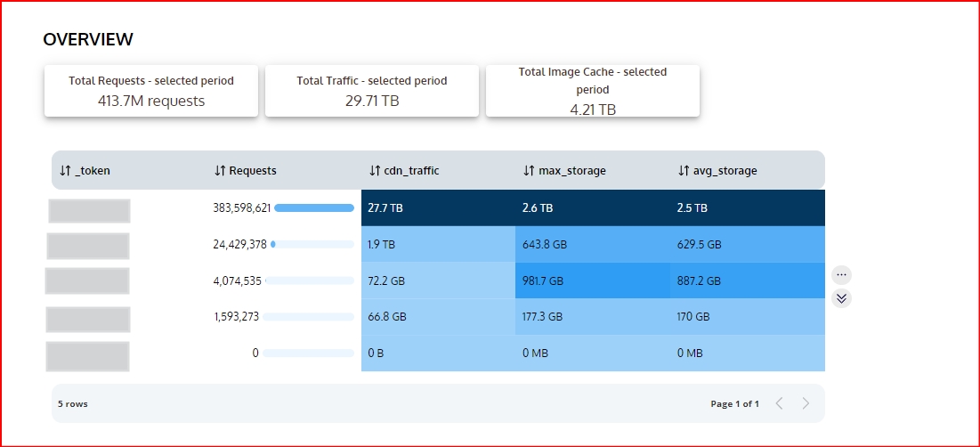Go to the next page arrow

click(x=806, y=403)
